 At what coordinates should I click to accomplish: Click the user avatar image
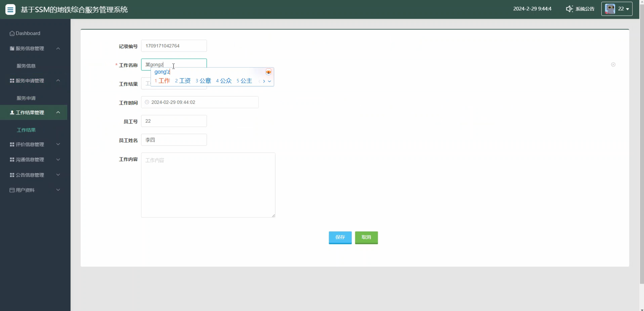610,9
